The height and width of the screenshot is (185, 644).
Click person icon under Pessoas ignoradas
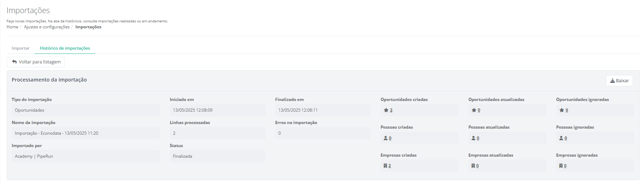[561, 138]
